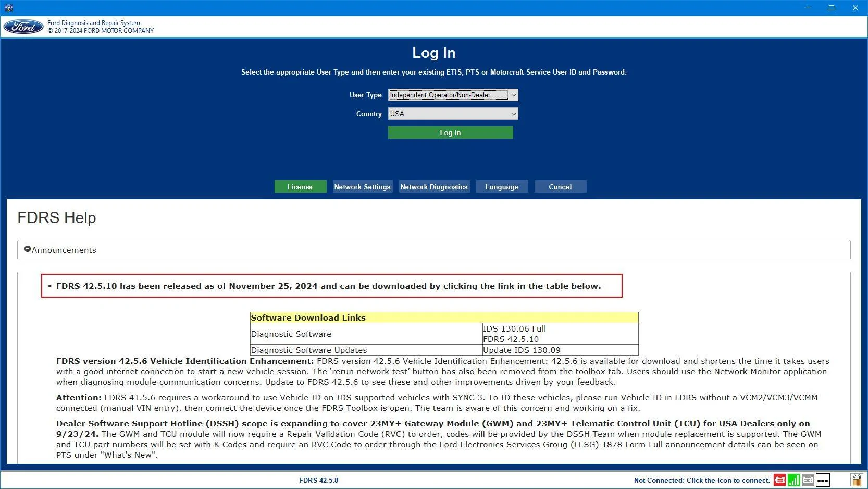The image size is (868, 489).
Task: Collapse the Announcements section
Action: click(x=28, y=250)
